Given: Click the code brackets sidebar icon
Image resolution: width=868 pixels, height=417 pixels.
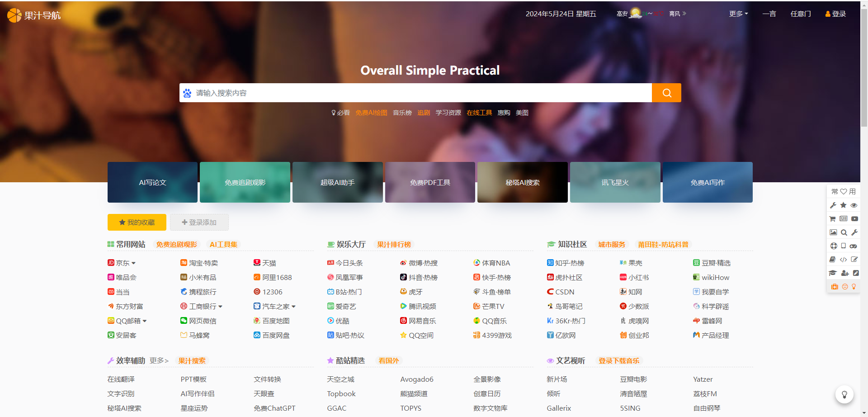Looking at the screenshot, I should click(x=844, y=260).
